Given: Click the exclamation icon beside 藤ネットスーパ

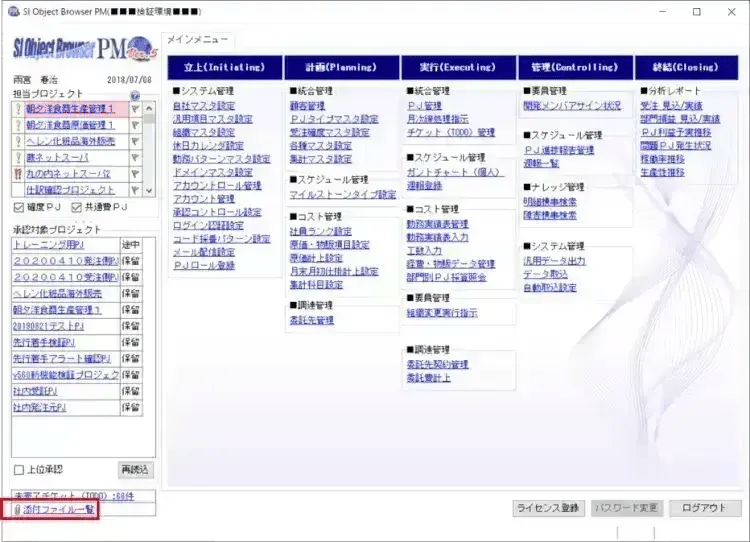Looking at the screenshot, I should (17, 157).
